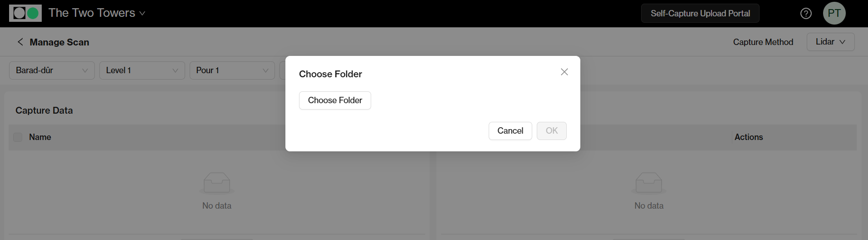Open the Level 1 dropdown

(142, 70)
